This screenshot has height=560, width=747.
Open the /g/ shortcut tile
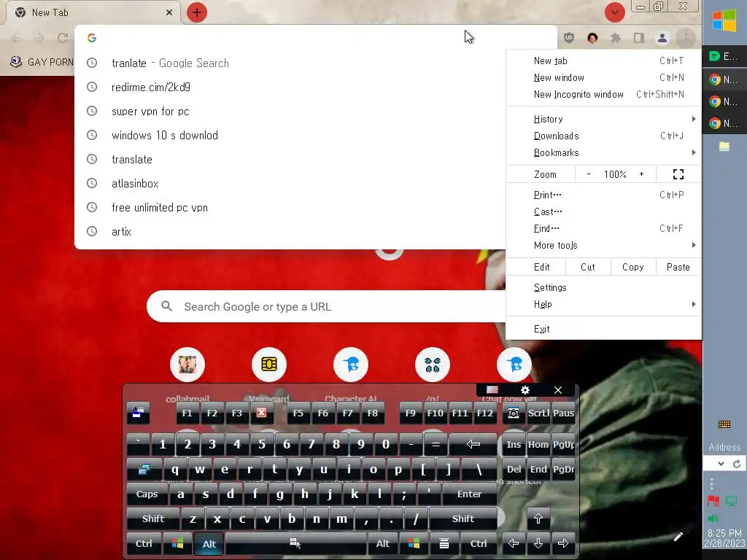pos(433,365)
